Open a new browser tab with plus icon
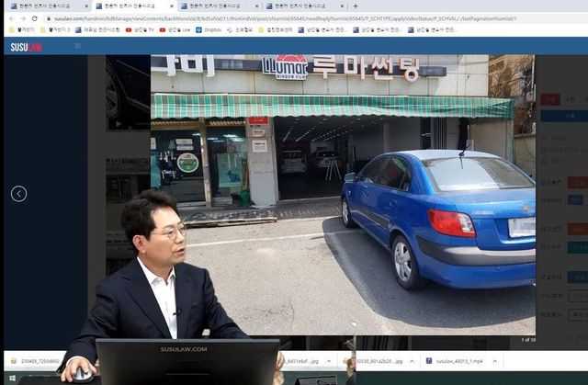Image resolution: width=588 pixels, height=385 pixels. click(356, 6)
